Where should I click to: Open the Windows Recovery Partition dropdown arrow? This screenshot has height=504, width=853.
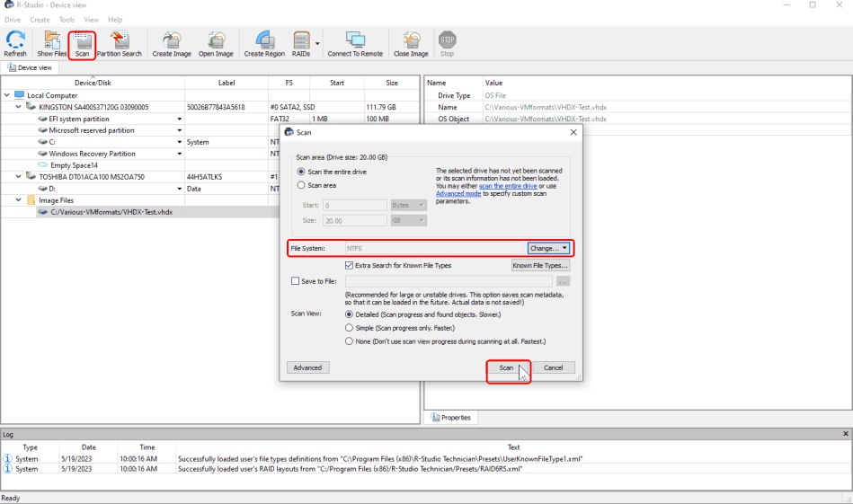point(180,154)
